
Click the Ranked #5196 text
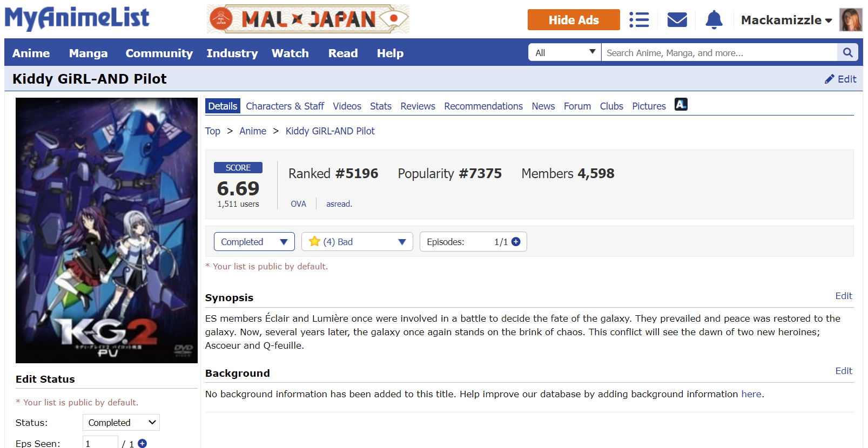click(333, 173)
